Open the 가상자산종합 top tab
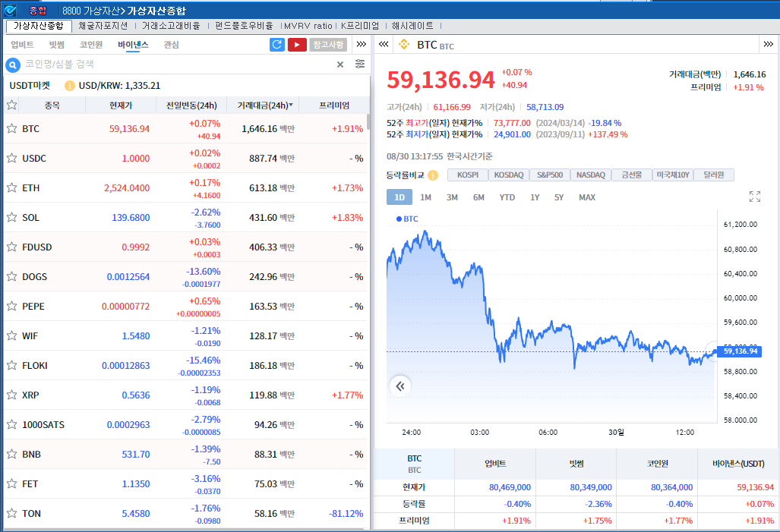Screen dimensions: 780x532 pos(38,26)
